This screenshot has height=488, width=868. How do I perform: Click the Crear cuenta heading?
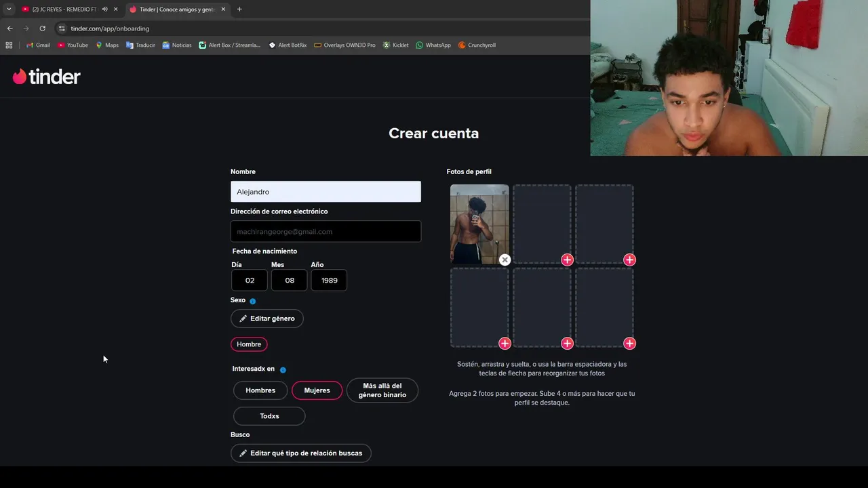point(434,134)
